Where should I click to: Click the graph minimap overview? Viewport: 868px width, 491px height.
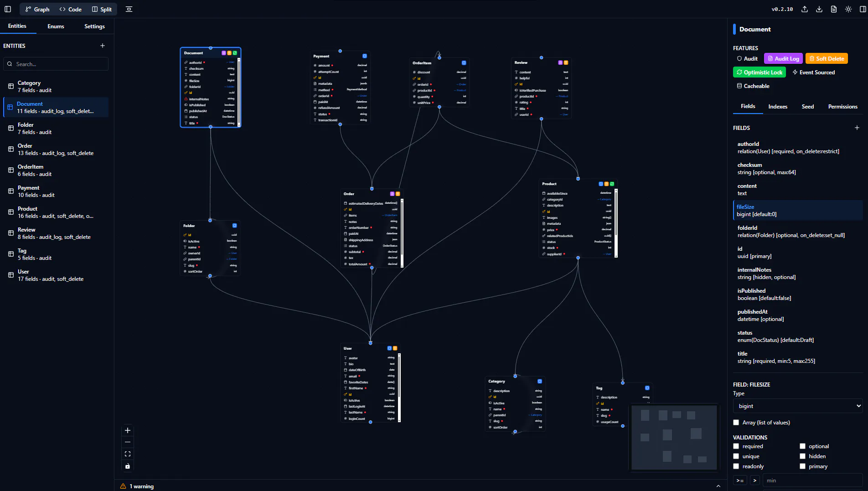tap(674, 438)
